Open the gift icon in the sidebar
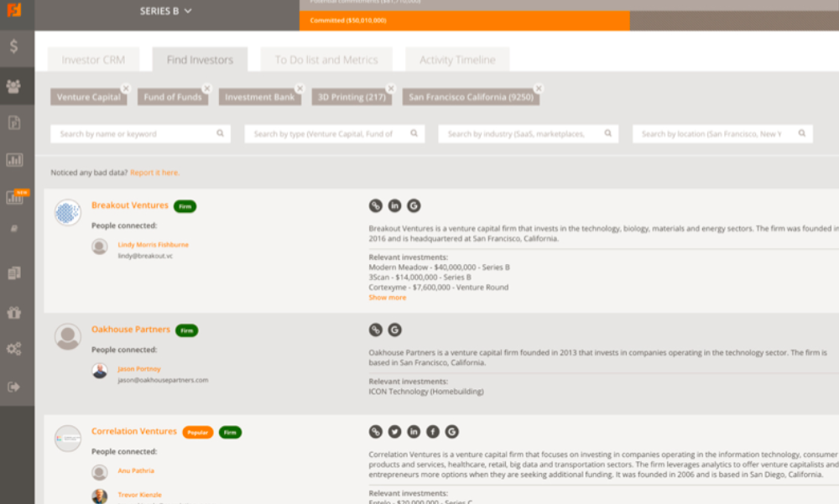The width and height of the screenshot is (839, 504). tap(14, 312)
